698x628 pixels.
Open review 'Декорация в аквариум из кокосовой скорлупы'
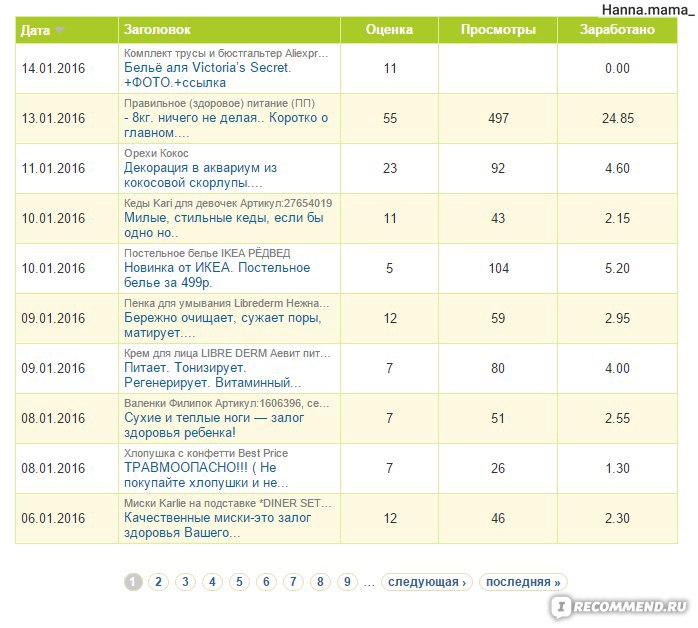click(x=200, y=175)
